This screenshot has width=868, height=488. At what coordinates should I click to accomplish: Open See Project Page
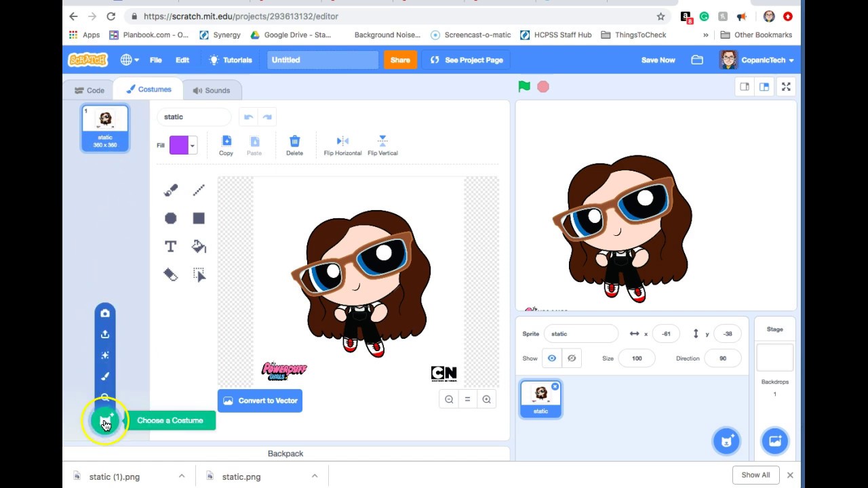tap(467, 60)
